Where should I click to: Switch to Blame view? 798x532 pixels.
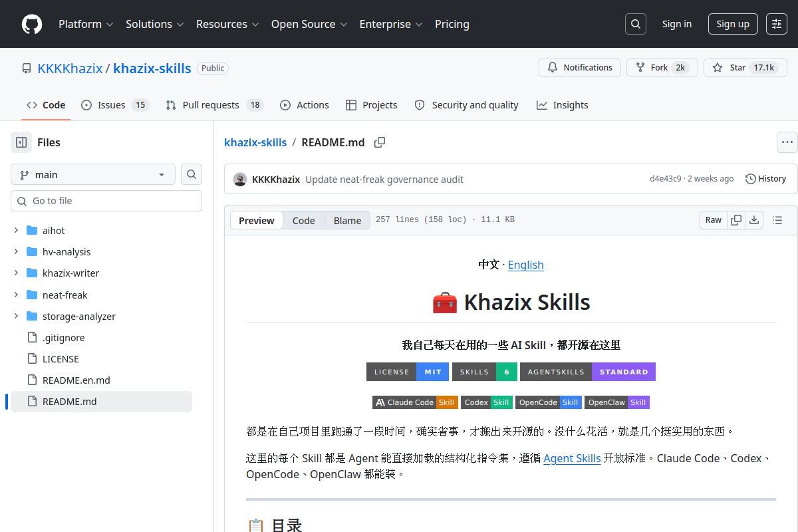pos(347,221)
